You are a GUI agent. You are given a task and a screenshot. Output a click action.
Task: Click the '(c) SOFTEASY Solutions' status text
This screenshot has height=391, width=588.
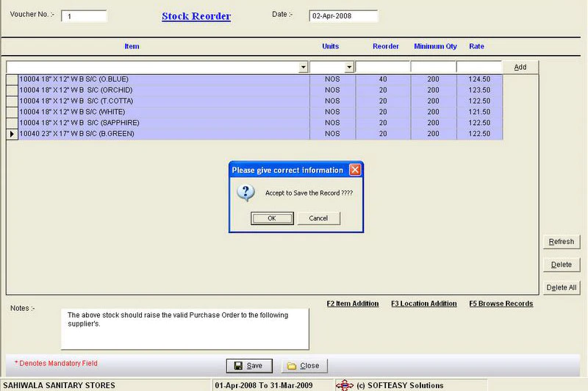tap(400, 385)
